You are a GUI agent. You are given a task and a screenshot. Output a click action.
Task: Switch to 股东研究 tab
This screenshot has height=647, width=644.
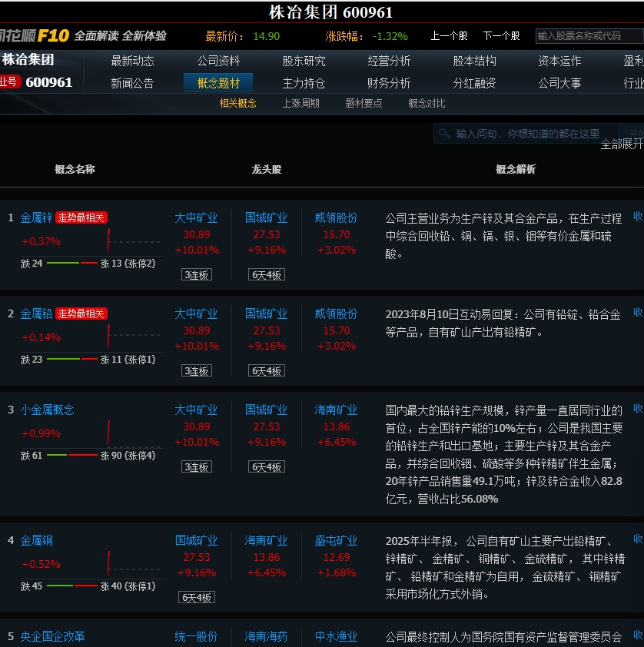[x=304, y=61]
